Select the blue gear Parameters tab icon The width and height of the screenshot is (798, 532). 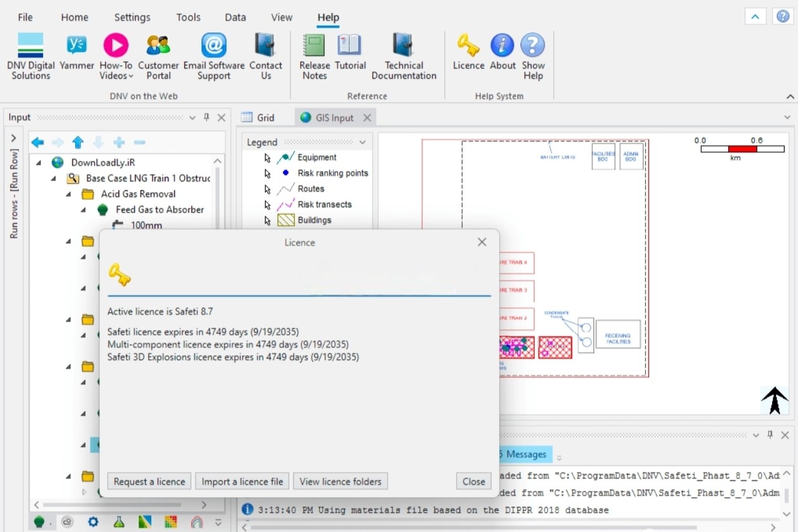point(93,521)
